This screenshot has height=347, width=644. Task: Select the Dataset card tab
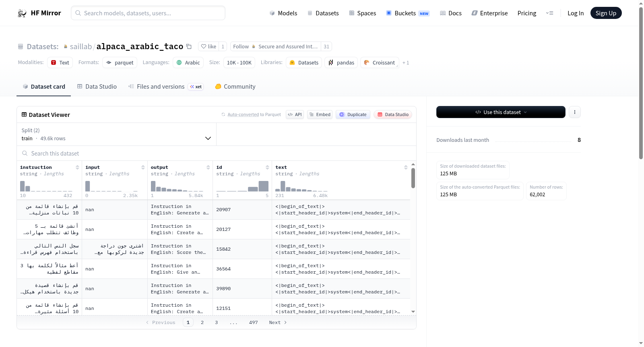point(43,87)
